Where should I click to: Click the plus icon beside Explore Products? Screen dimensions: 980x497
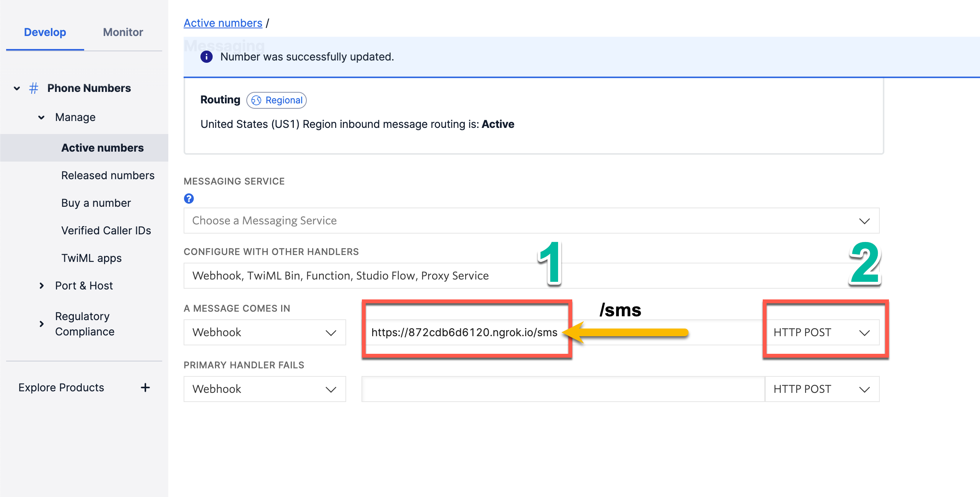(145, 387)
